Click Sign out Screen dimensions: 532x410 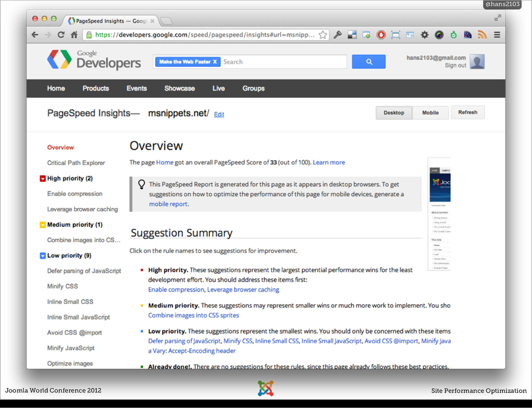coord(455,65)
